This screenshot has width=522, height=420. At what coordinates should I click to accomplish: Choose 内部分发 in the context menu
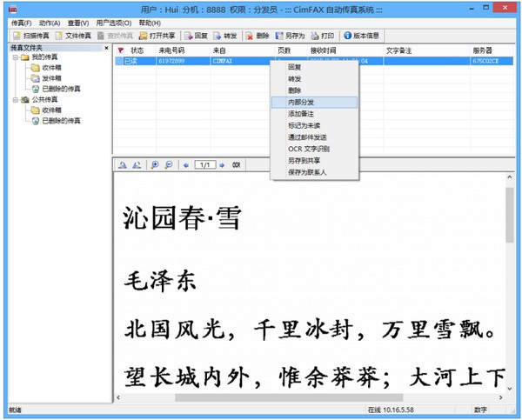303,102
